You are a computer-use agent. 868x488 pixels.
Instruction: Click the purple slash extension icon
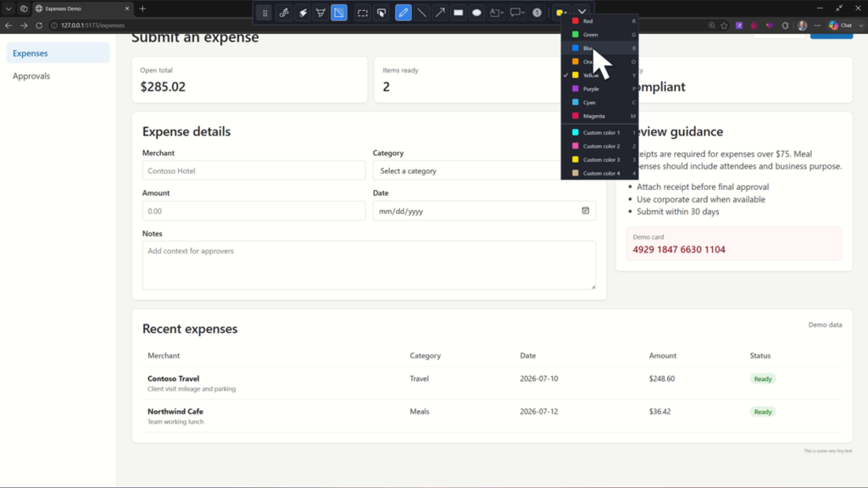coord(739,25)
